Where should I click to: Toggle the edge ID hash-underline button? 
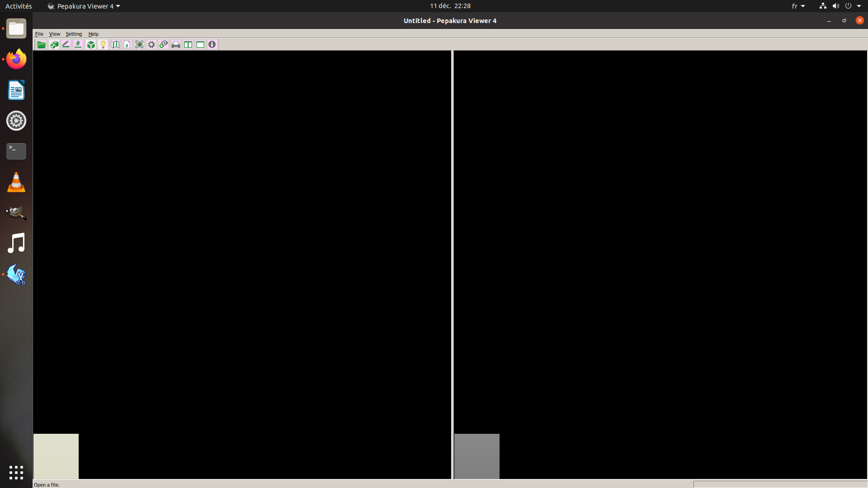coord(78,44)
